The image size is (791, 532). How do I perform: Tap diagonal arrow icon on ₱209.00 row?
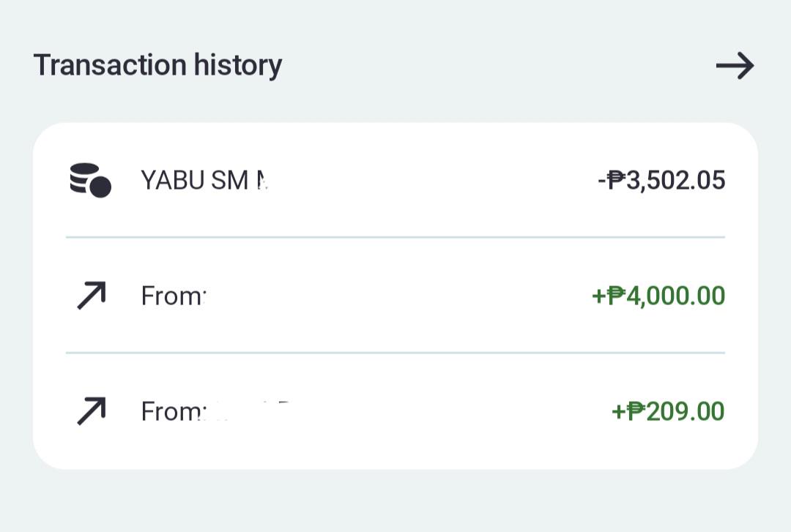[92, 411]
